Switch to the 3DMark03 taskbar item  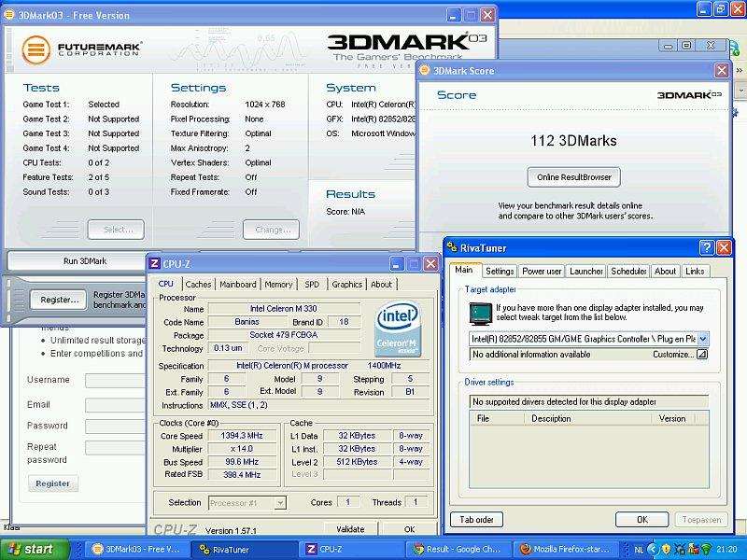[x=136, y=549]
